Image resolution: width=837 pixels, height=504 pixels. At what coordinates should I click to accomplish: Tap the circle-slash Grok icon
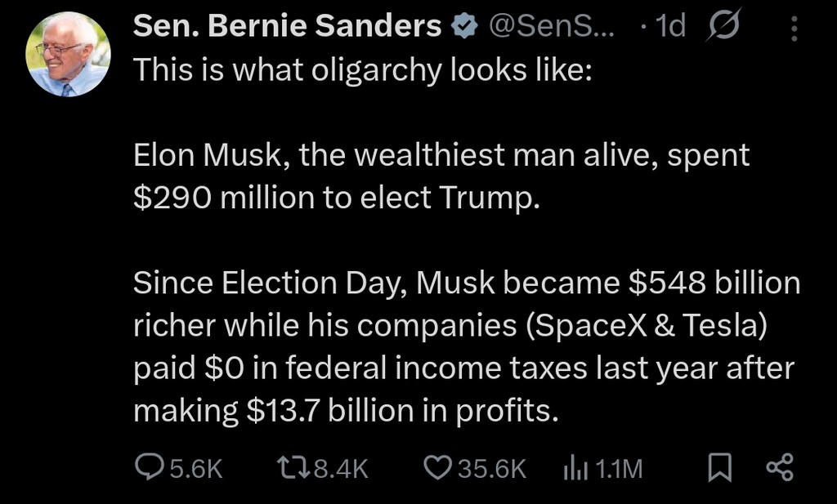(722, 28)
